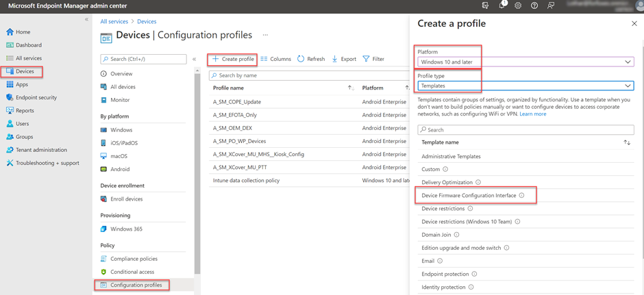Click info icon beside Device restrictions
The image size is (644, 295).
click(470, 209)
